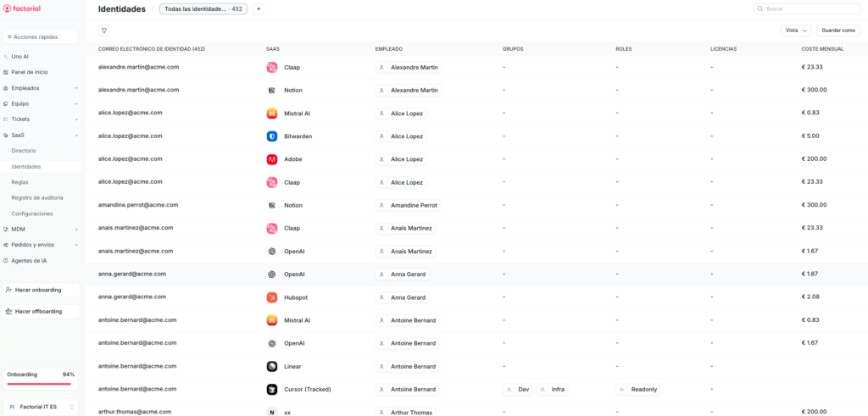Open the Vista dropdown
This screenshot has width=868, height=416.
[795, 31]
